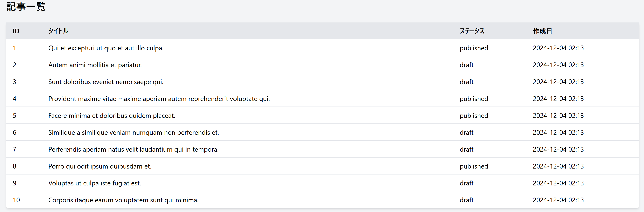
Task: Click the タイトル column header
Action: coord(58,31)
